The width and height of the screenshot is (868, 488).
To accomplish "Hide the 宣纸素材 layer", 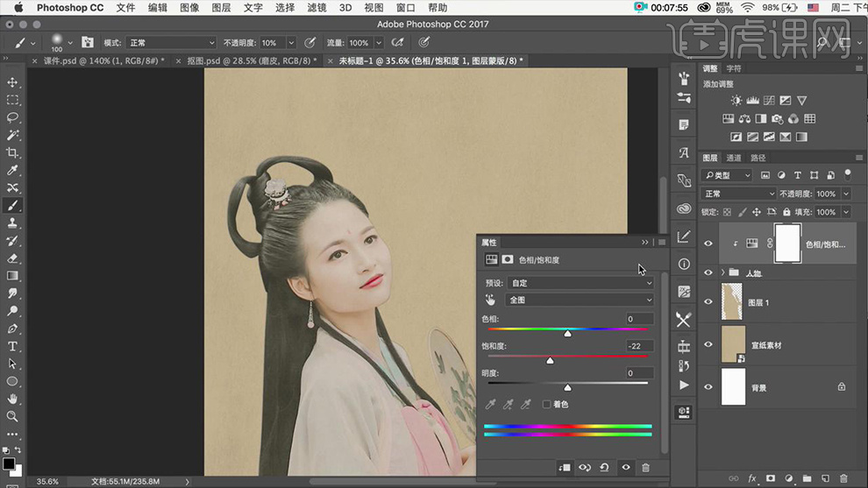I will pyautogui.click(x=708, y=344).
